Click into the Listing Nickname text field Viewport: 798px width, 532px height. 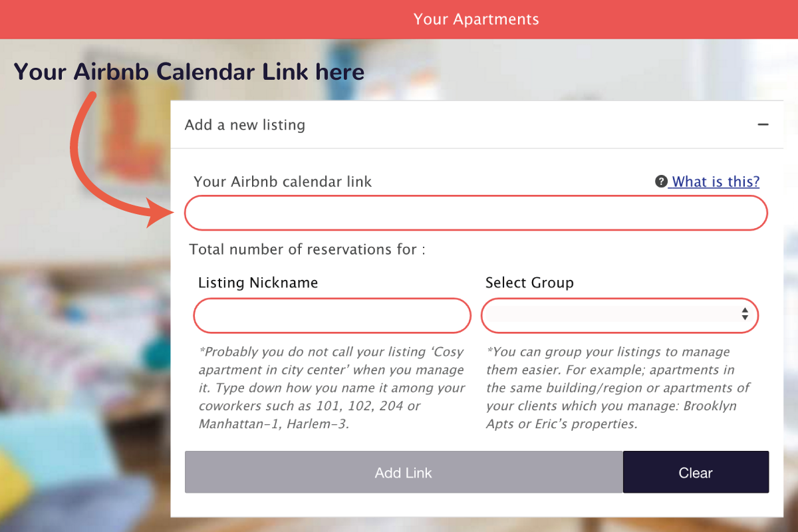pos(332,315)
